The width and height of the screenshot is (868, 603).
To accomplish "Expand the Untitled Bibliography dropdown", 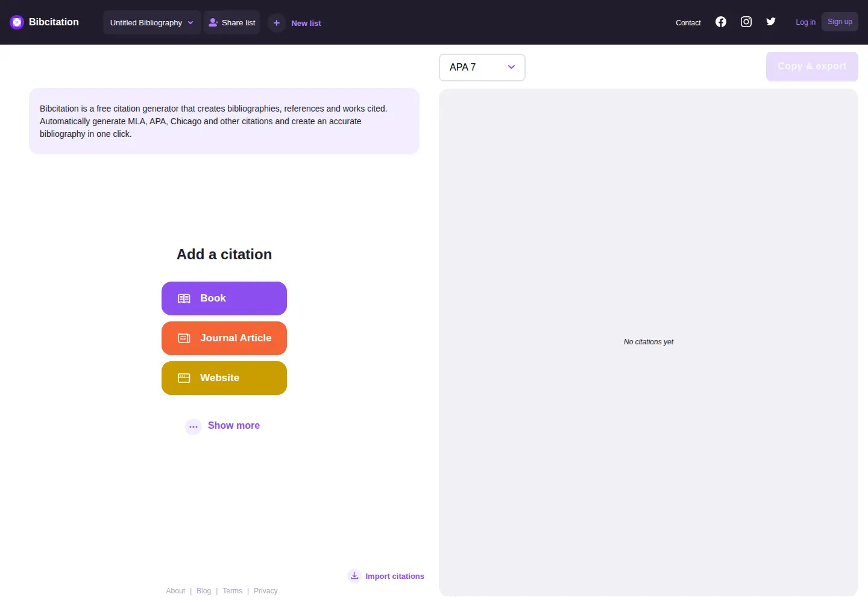I will pos(152,22).
